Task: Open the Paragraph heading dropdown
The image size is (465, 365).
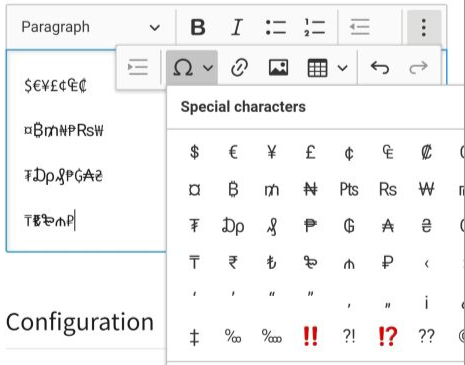Action: 91,27
